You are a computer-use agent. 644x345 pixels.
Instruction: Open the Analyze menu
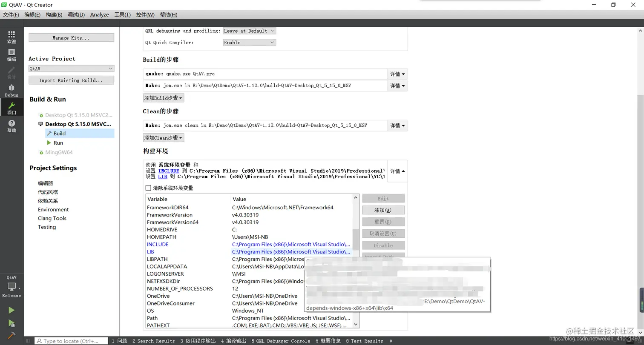tap(99, 14)
